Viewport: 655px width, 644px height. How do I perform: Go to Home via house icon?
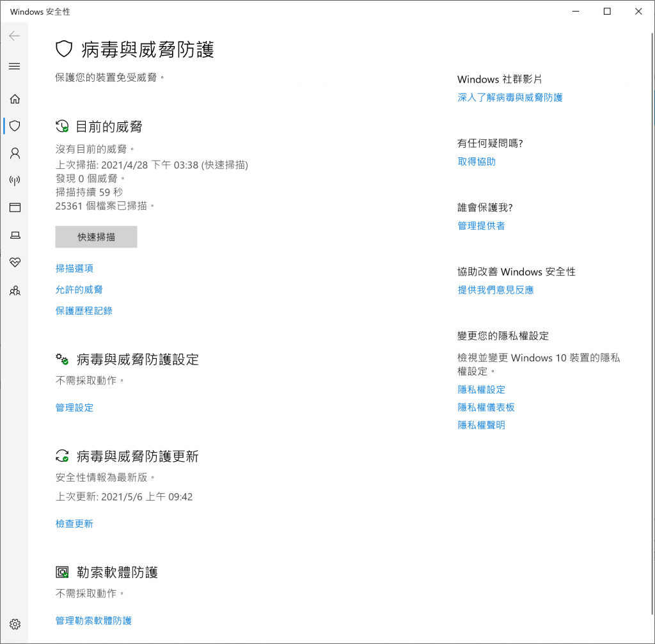pos(15,99)
